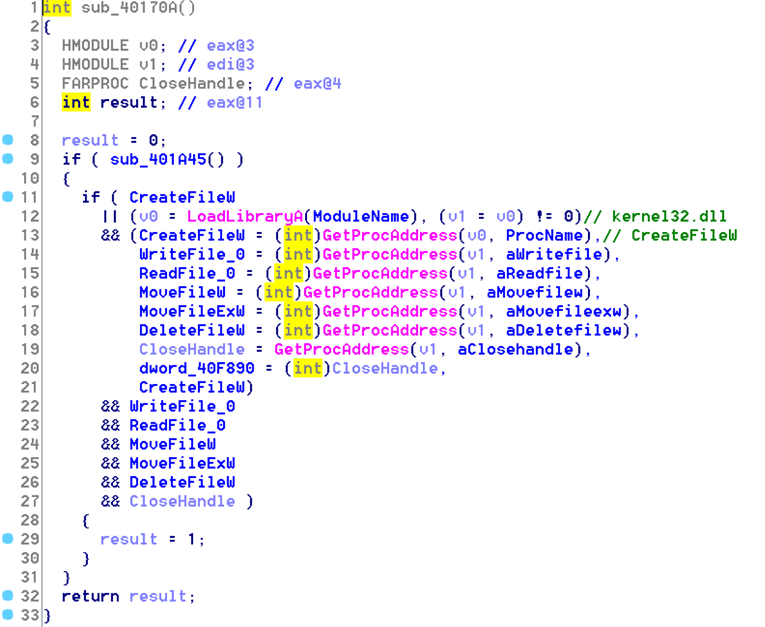765x627 pixels.
Task: Click the breakpoint dot on line 8
Action: pos(8,140)
